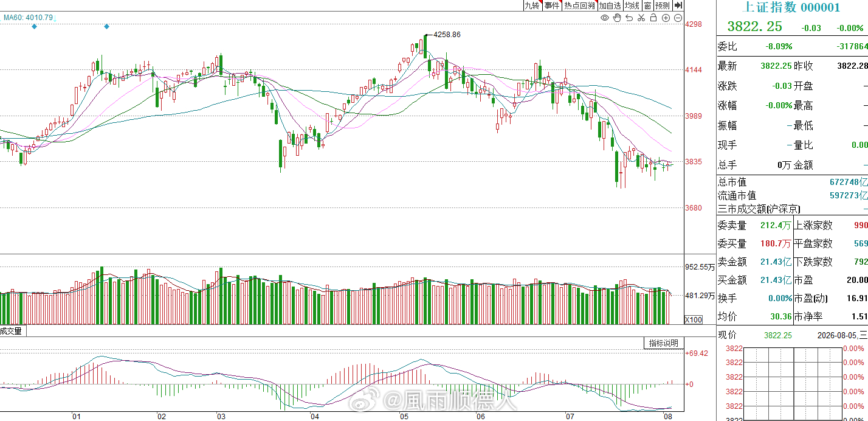868x421 pixels.
Task: Click the 窗 window button
Action: (648, 5)
